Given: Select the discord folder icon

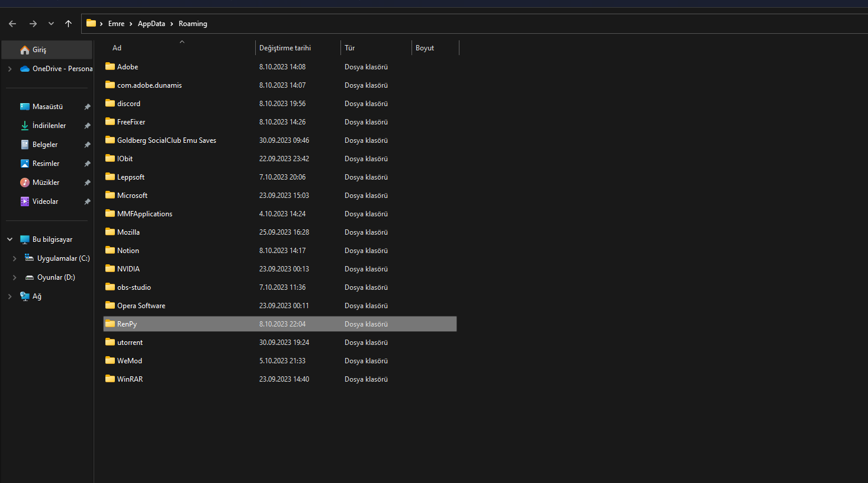Looking at the screenshot, I should (110, 103).
